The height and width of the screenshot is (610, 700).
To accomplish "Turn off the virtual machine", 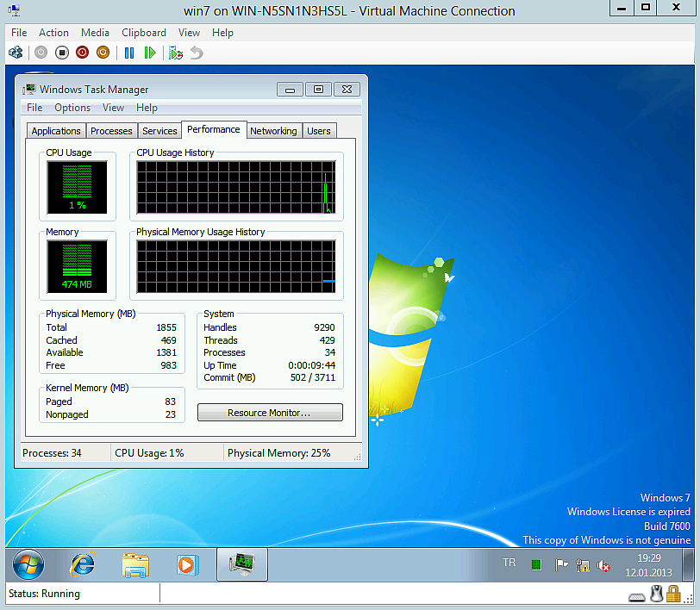I will coord(61,52).
